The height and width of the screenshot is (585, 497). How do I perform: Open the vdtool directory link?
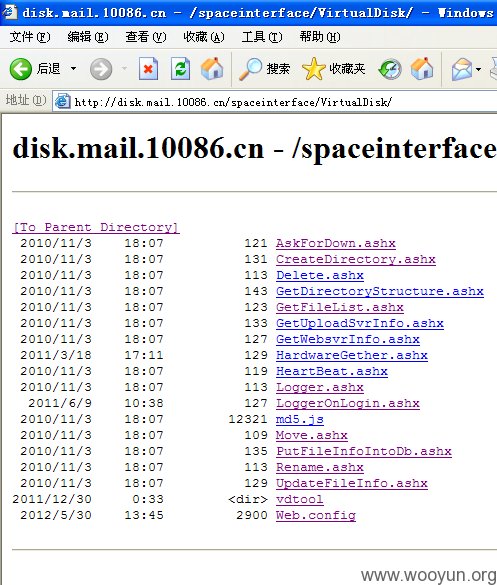point(300,499)
